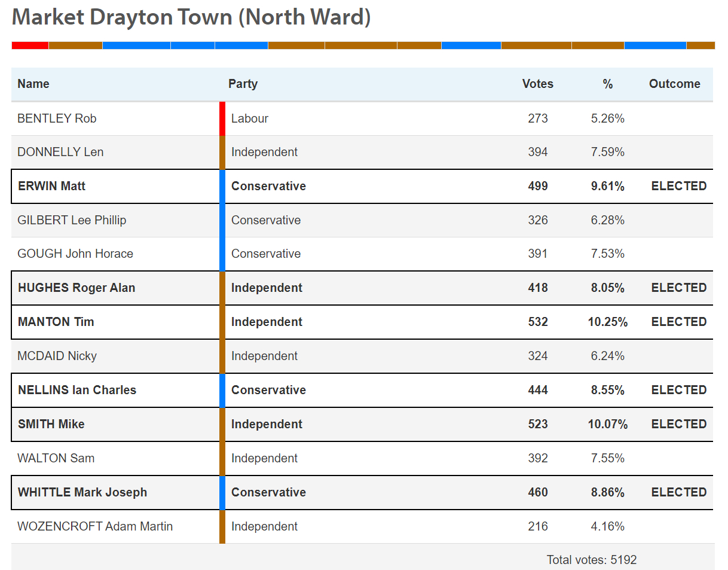Viewport: 728px width, 570px height.
Task: Click the 7.53% percentage value
Action: pyautogui.click(x=608, y=254)
